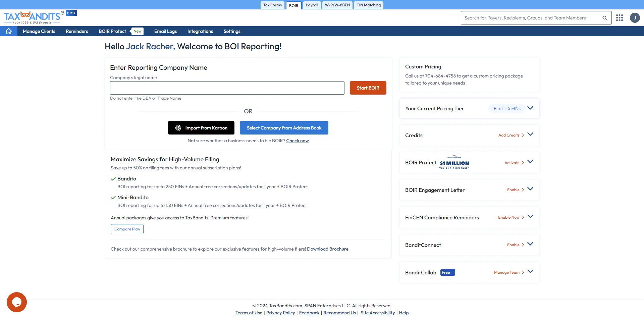Viewport: 644px width, 319px height.
Task: Click the Compare Plan button
Action: click(127, 229)
